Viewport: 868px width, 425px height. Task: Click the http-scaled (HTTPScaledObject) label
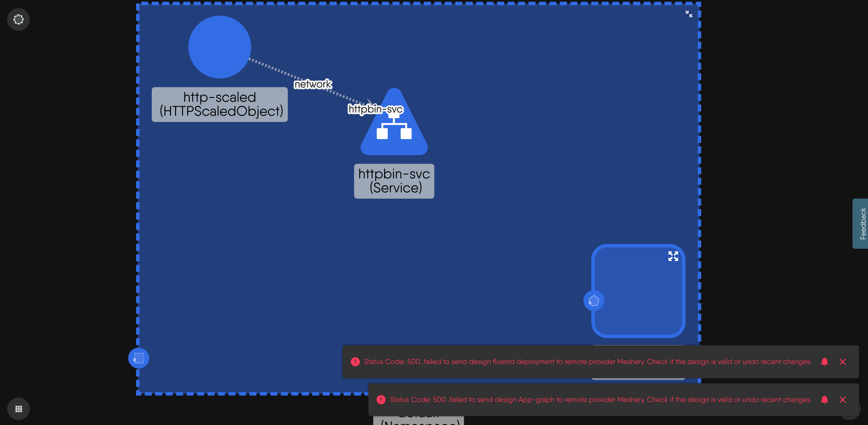[220, 104]
